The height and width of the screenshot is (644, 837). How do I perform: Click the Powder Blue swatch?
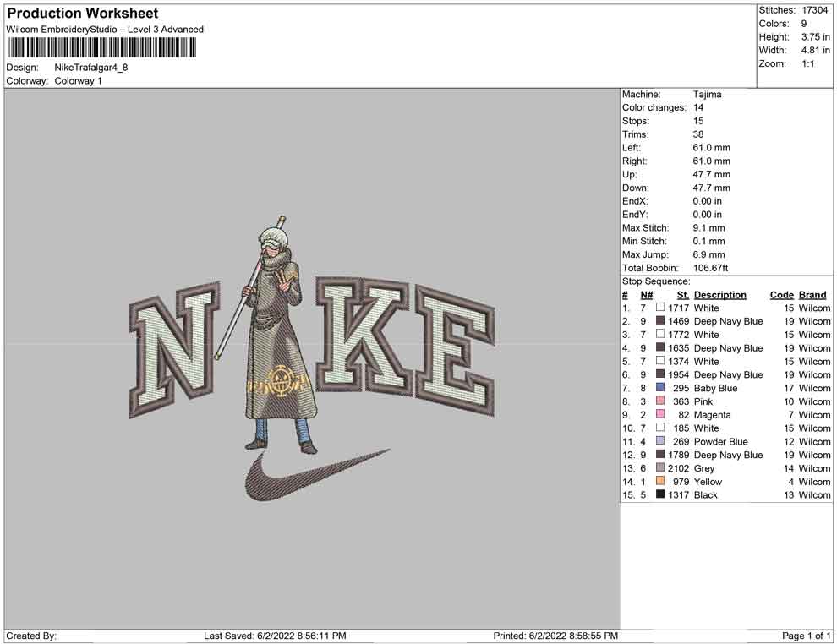pos(660,441)
